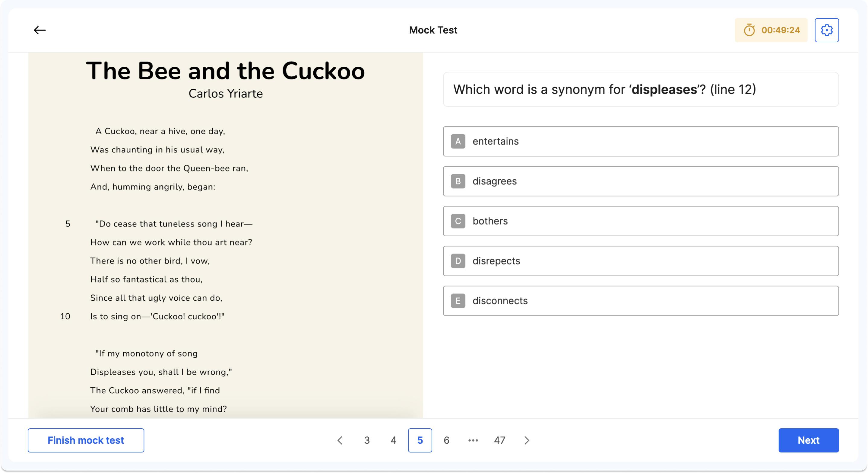Click the Finish mock test button

click(86, 440)
